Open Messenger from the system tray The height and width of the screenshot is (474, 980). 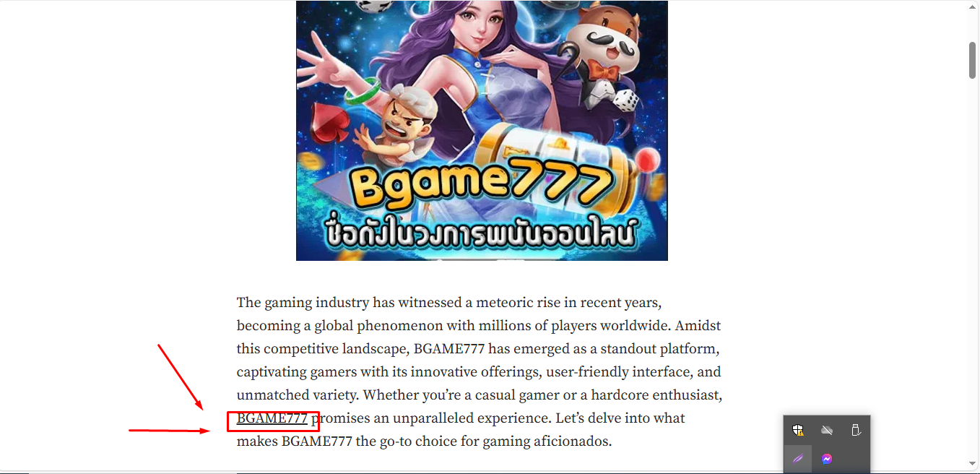coord(827,459)
